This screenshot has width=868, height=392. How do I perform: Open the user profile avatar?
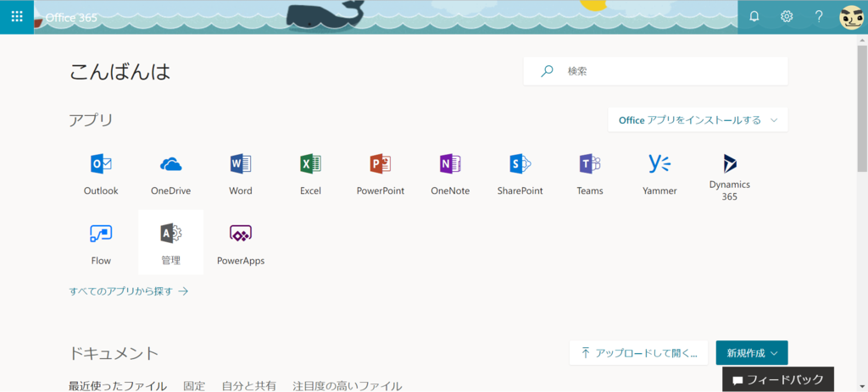click(851, 17)
